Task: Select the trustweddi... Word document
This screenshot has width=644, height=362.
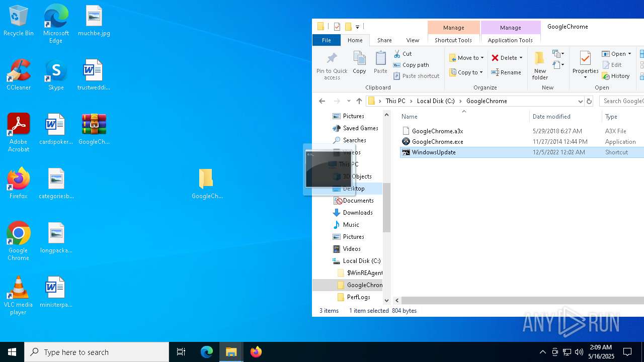Action: pos(94,75)
